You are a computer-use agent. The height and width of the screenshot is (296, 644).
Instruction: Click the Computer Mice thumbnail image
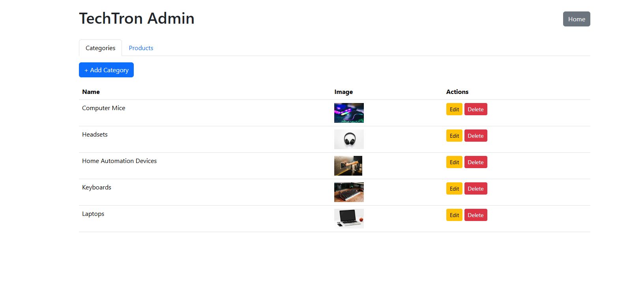[349, 113]
